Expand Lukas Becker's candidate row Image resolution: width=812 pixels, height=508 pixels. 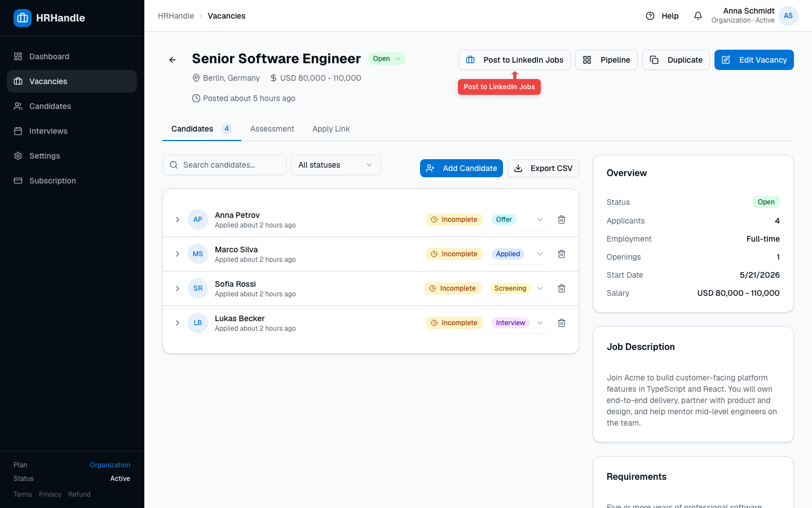(x=178, y=323)
